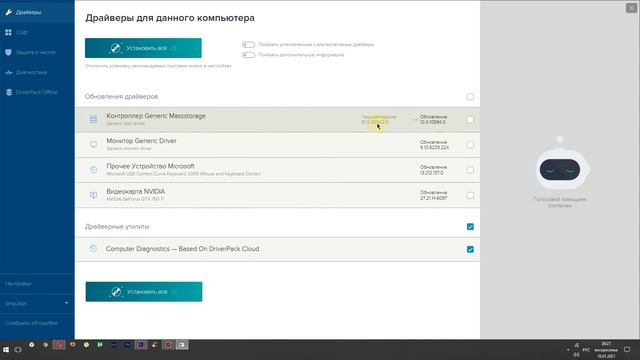The height and width of the screenshot is (360, 640).
Task: Uncheck the Computer Diagnostics checkbox
Action: coord(470,249)
